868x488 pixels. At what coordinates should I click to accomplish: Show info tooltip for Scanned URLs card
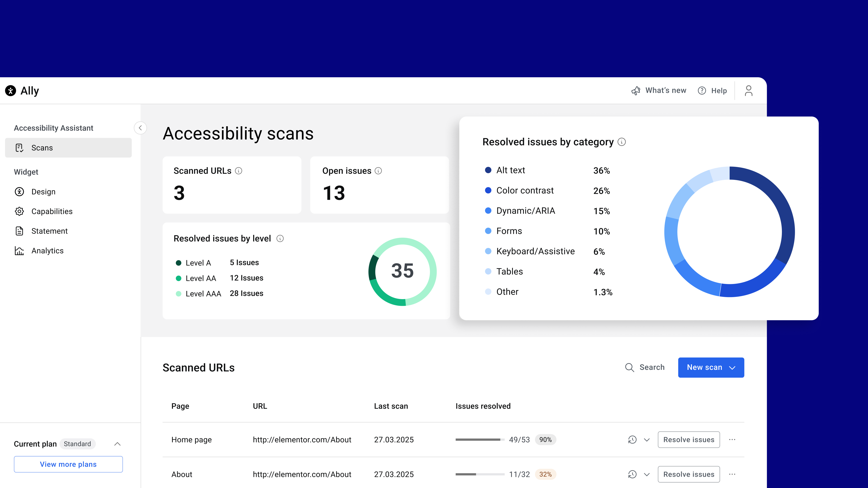pos(238,171)
